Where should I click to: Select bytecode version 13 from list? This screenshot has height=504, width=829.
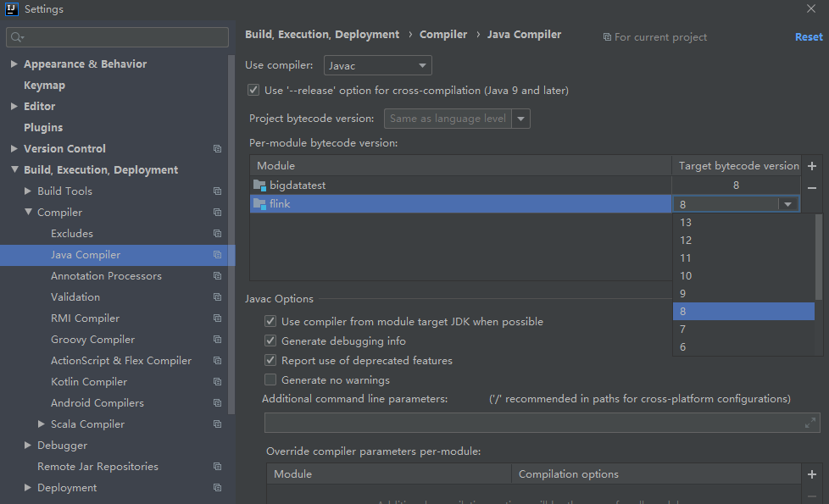(x=743, y=223)
